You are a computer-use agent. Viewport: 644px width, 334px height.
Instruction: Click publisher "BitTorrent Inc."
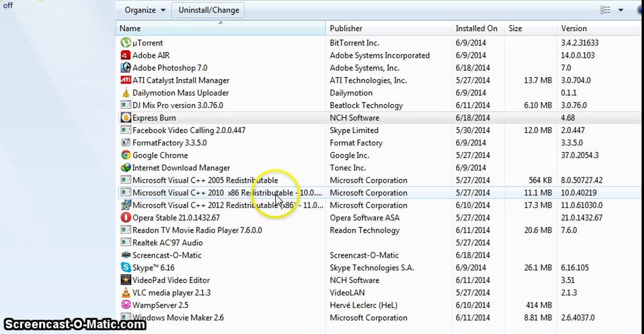(354, 43)
